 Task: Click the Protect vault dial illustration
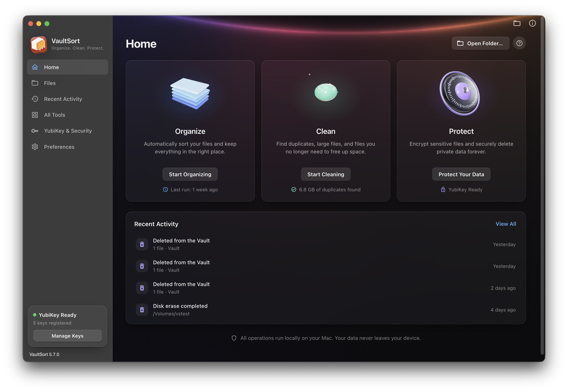460,93
